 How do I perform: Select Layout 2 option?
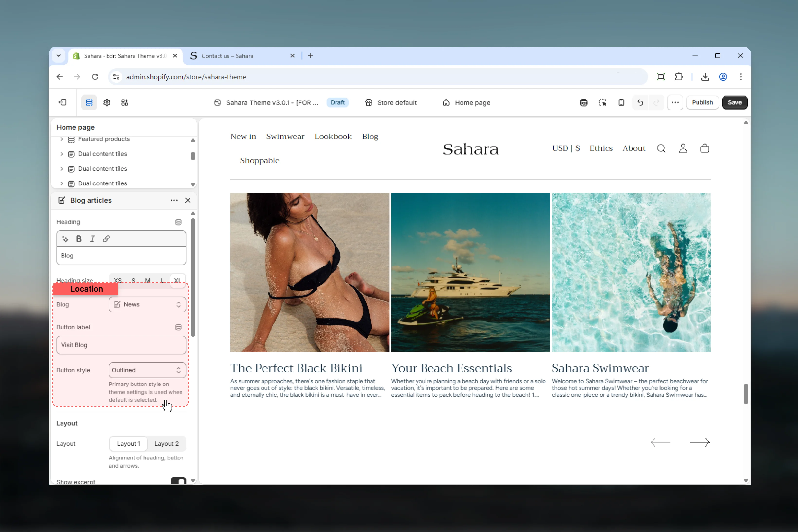[166, 443]
